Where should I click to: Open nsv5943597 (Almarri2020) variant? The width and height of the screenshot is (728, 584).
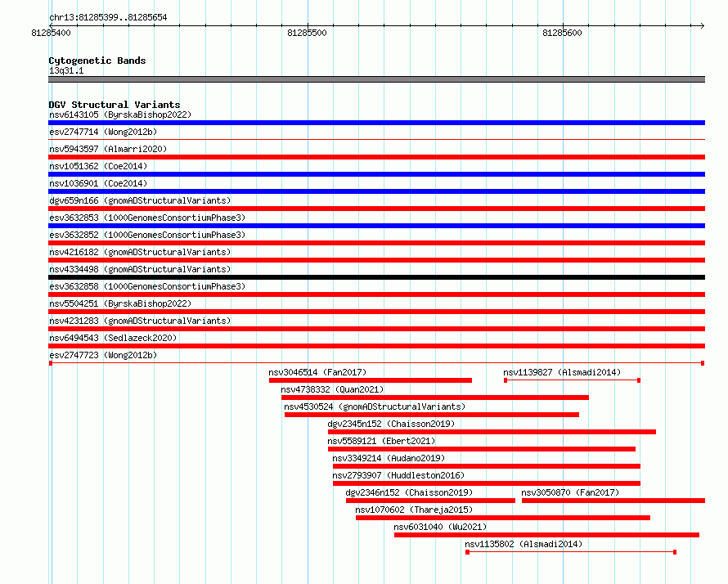pos(108,149)
